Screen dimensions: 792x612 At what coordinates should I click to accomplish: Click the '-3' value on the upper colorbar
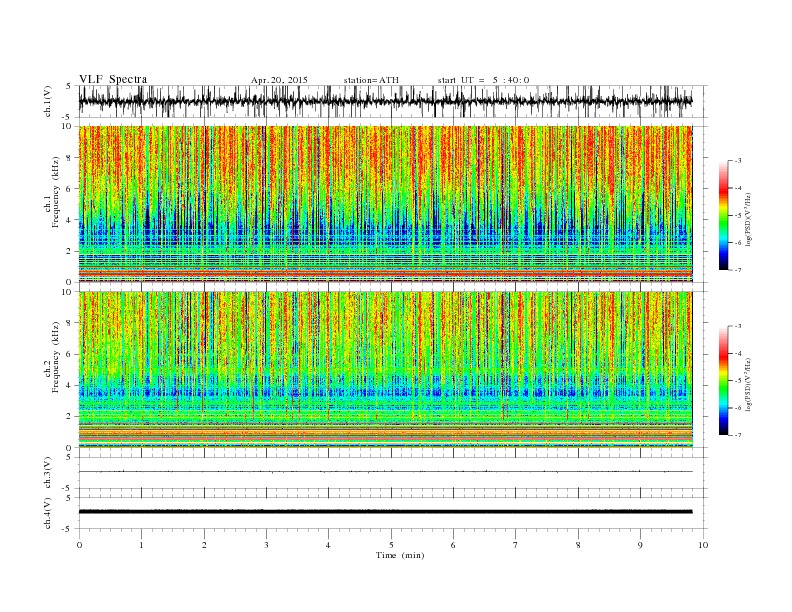pyautogui.click(x=737, y=161)
